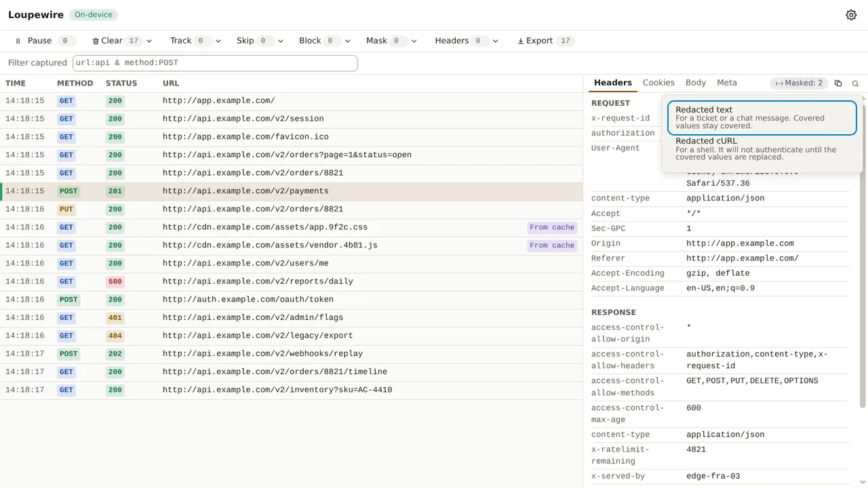Screen dimensions: 868x488
Task: Sort by the STATUS column header
Action: (121, 83)
